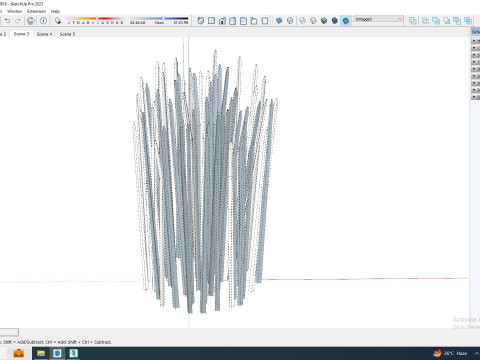480x360 pixels.
Task: Select the highlighted Monochrome style
Action: tap(346, 21)
